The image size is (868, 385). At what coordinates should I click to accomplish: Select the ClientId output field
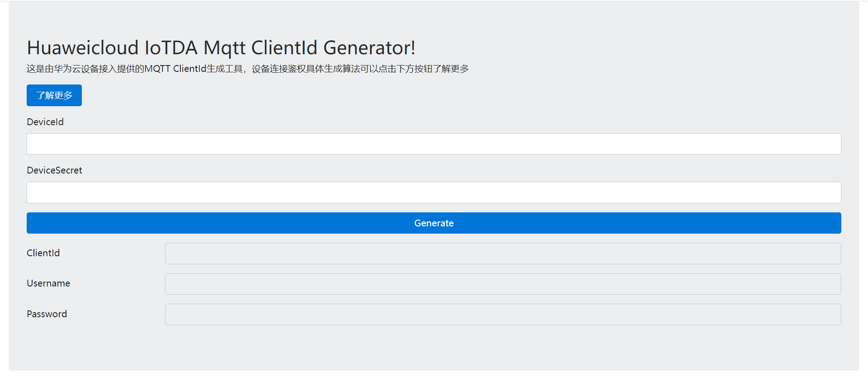click(x=503, y=254)
